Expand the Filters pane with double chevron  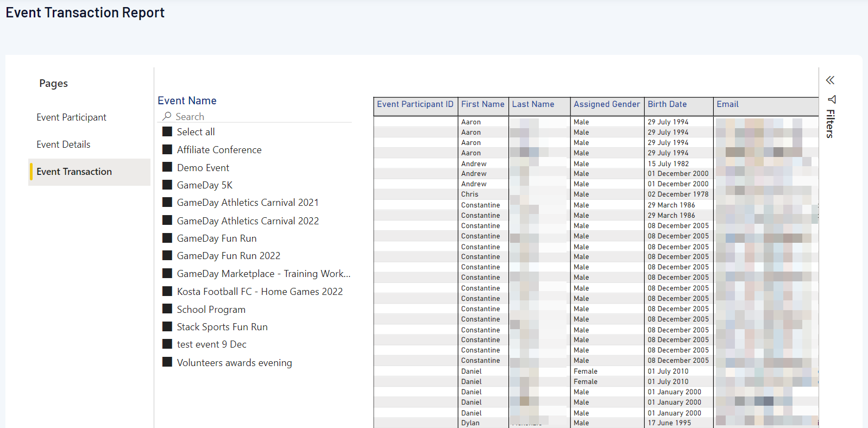(x=830, y=80)
